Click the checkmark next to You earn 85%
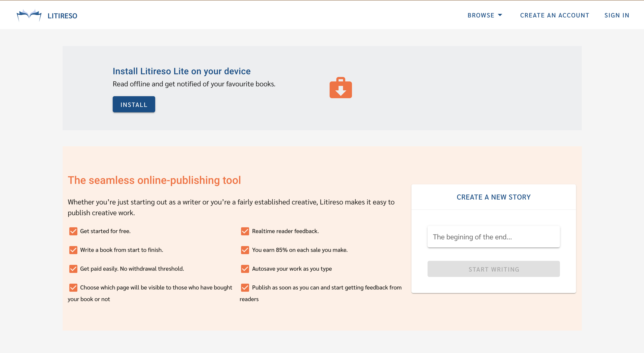Screen dimensions: 644x353 (x=245, y=250)
